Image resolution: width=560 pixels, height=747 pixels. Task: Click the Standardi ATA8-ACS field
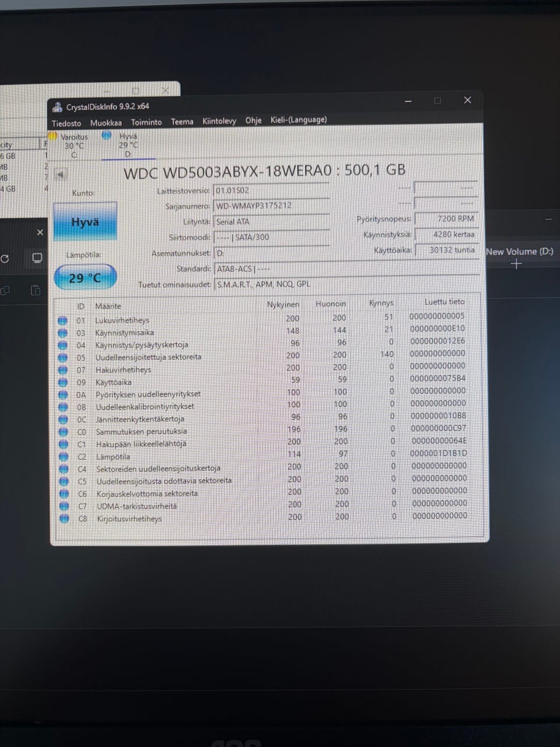point(346,268)
